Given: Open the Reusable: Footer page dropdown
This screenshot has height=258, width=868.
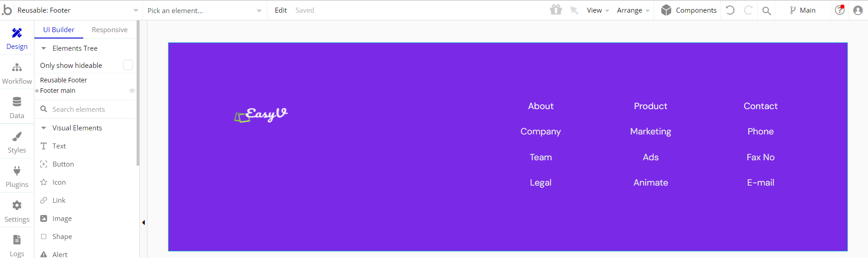Looking at the screenshot, I should (x=78, y=10).
